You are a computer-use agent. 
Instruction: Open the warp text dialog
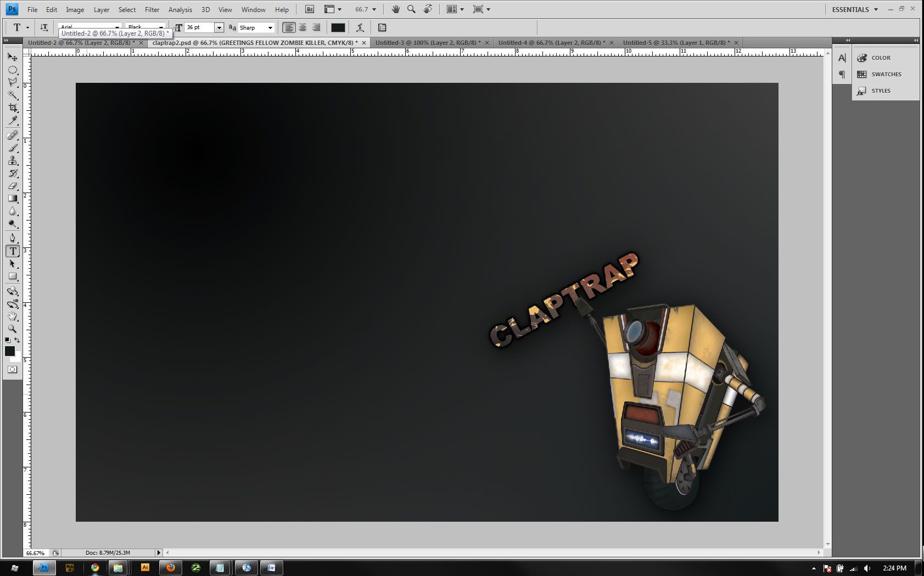tap(360, 27)
